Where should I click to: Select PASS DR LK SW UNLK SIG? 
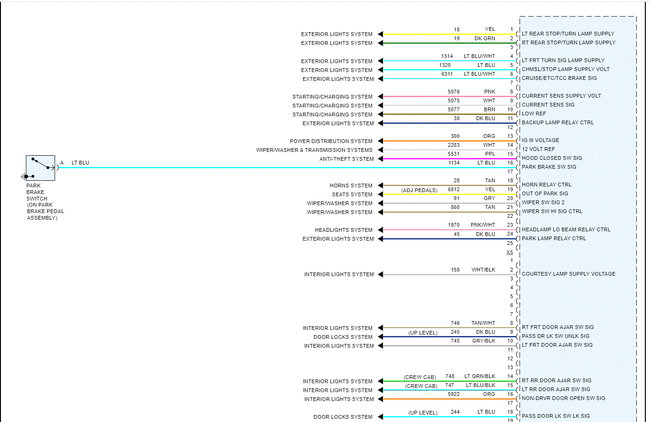coord(555,336)
